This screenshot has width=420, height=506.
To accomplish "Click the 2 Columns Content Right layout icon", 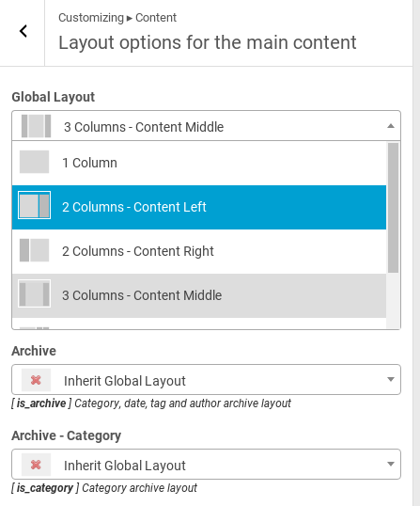I will (34, 250).
